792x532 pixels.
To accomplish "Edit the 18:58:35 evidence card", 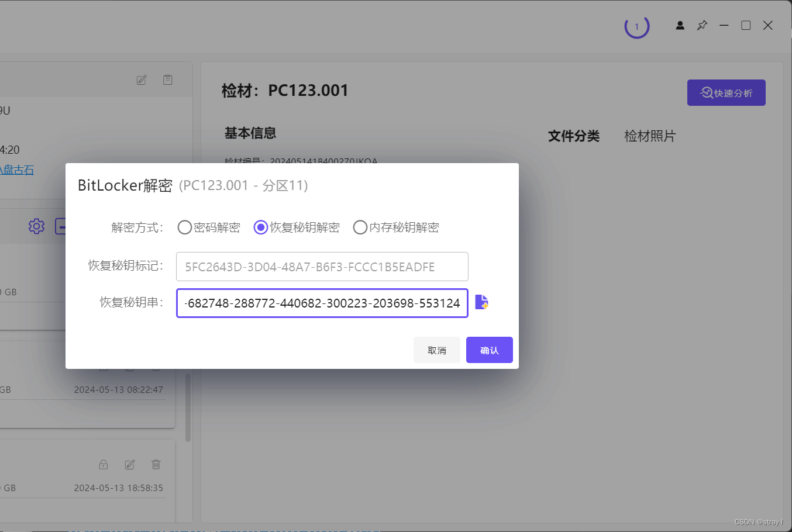I will coord(130,464).
